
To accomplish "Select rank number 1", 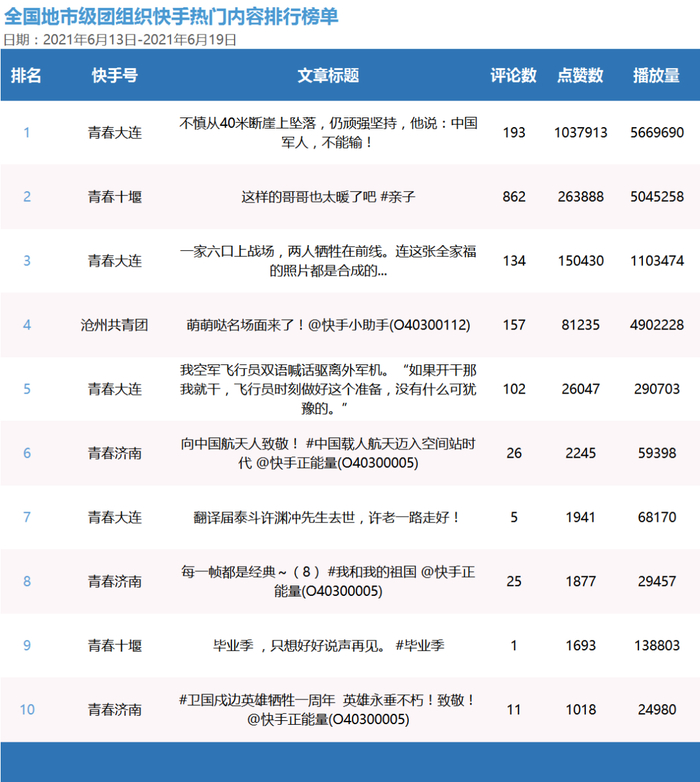I will [27, 133].
